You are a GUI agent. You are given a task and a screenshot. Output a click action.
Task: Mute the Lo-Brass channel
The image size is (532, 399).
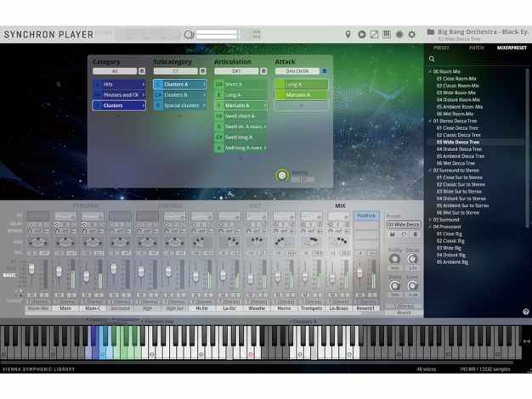coord(332,295)
